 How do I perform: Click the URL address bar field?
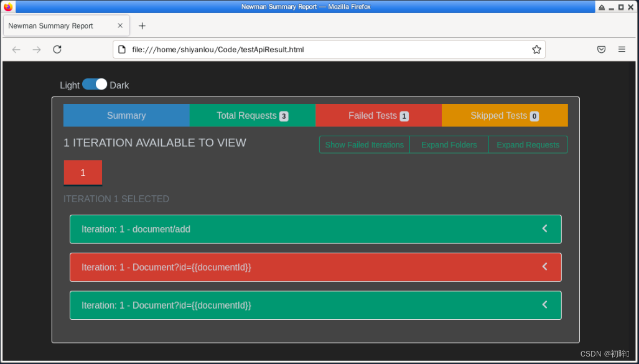pos(329,50)
